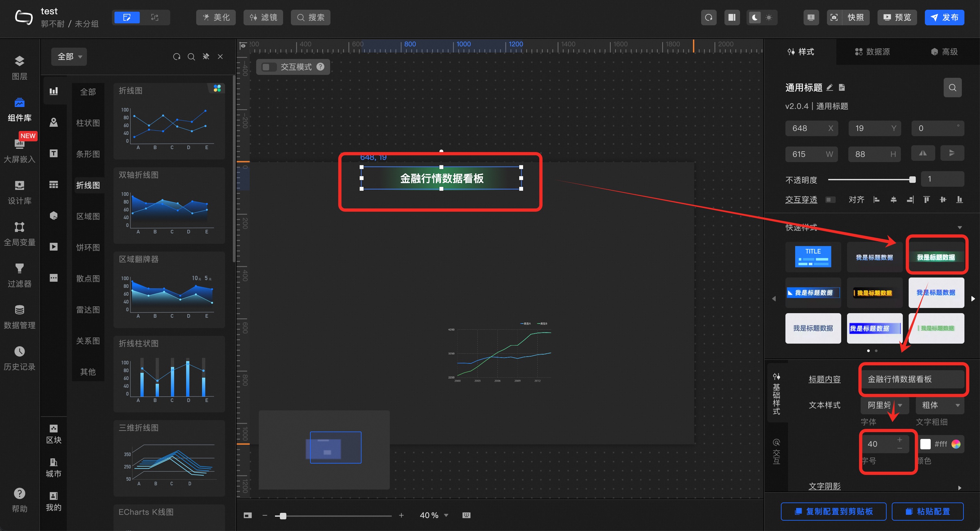Toggle the minimap thumbnail button
The width and height of the screenshot is (980, 531).
248,515
